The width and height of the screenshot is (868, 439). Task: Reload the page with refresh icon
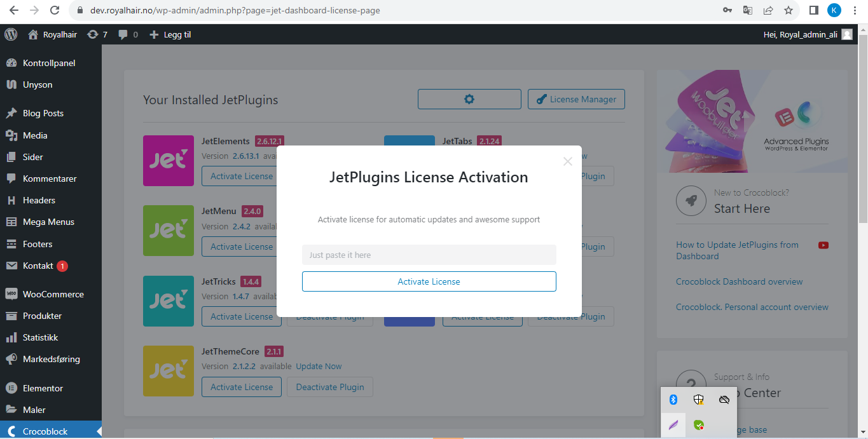55,10
